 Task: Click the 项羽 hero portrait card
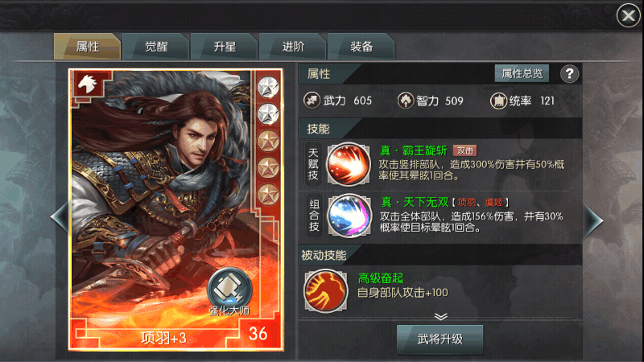pyautogui.click(x=175, y=210)
